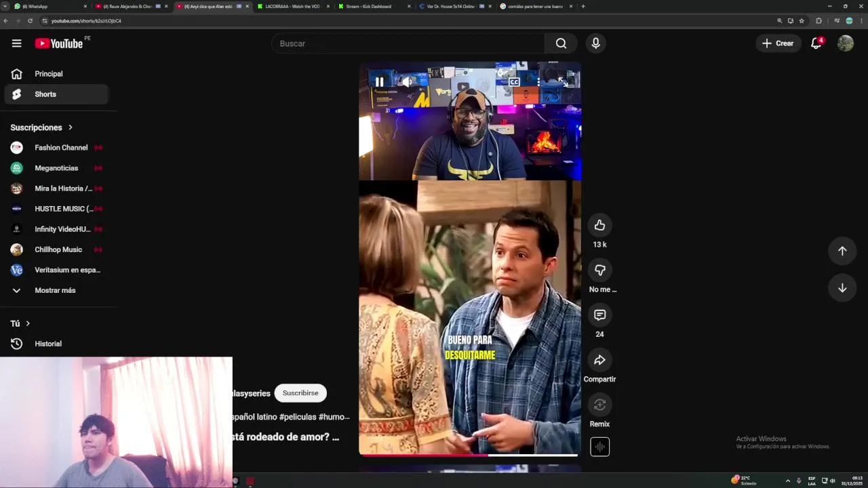Open the account avatar menu
Viewport: 868px width, 488px height.
(846, 43)
